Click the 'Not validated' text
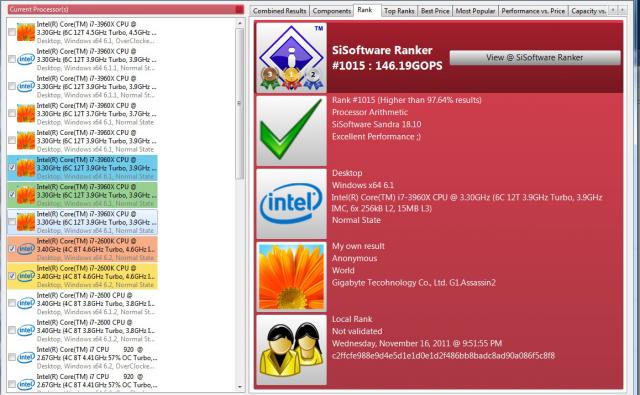This screenshot has height=395, width=640. tap(357, 331)
